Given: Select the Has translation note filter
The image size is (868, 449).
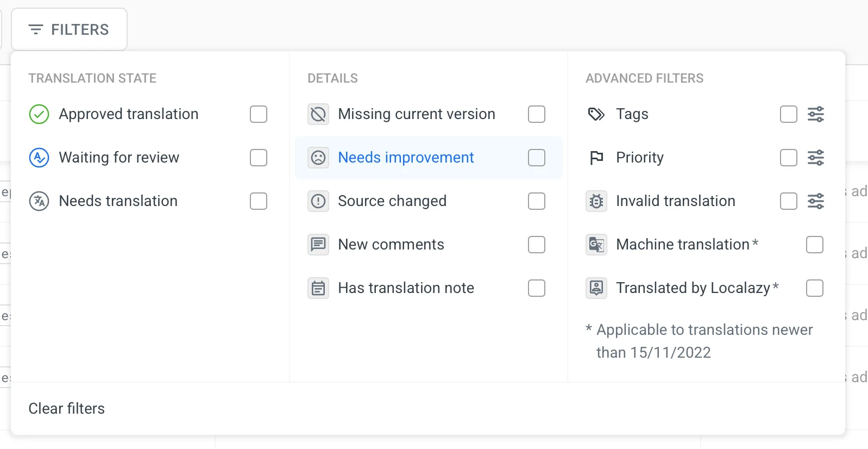Looking at the screenshot, I should click(x=406, y=288).
